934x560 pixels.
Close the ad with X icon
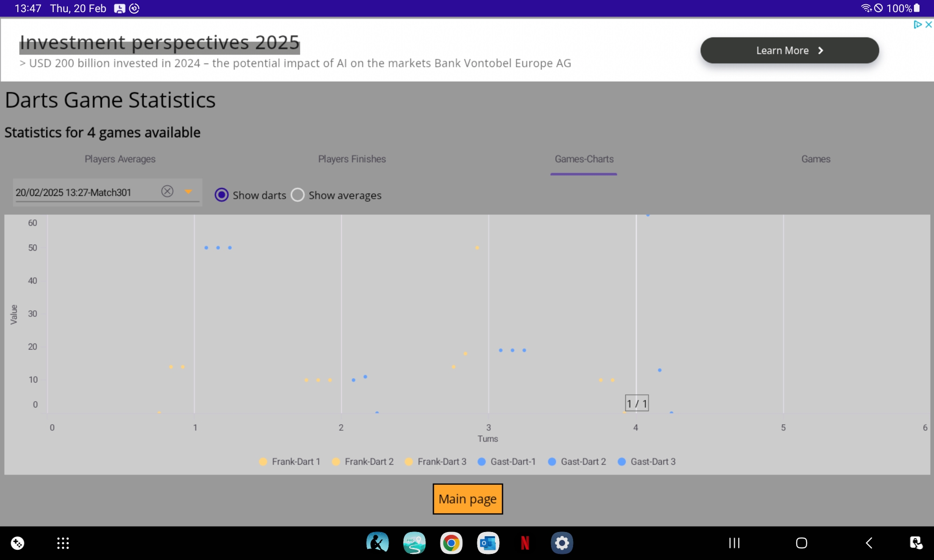(928, 25)
